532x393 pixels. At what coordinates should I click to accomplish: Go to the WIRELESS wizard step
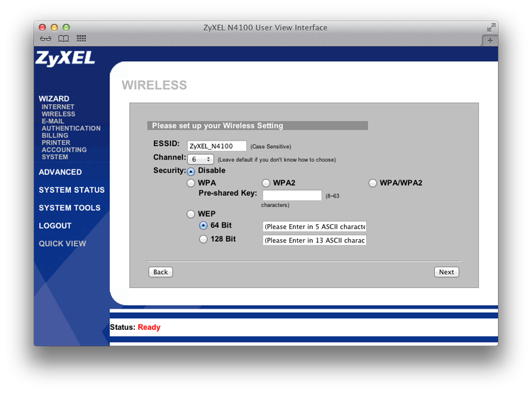click(58, 114)
